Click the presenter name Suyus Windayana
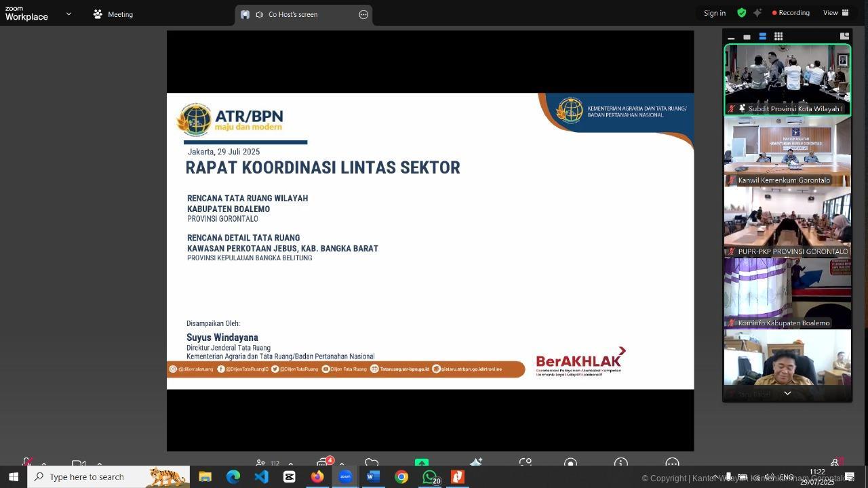 coord(222,338)
